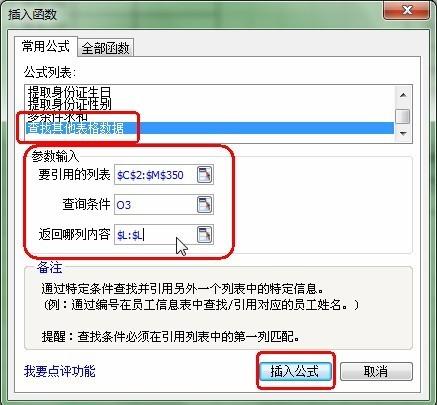Screen dimensions: 437x405
Task: Click the 要引用的列表 input field
Action: pos(155,175)
